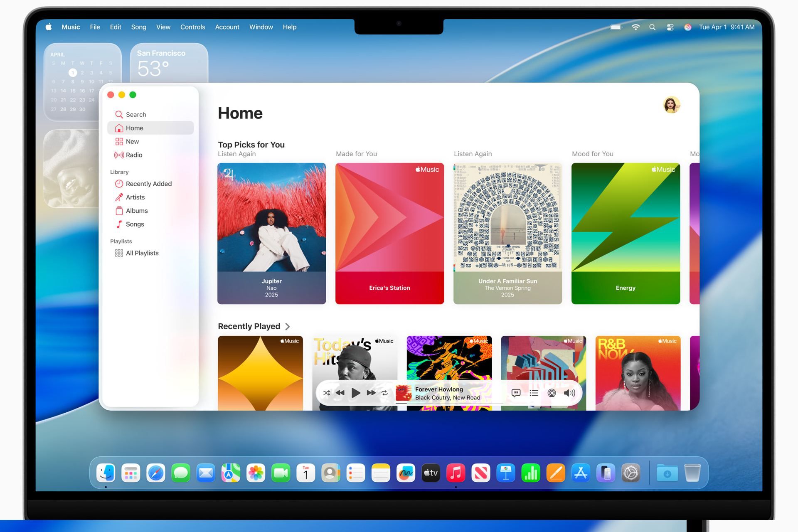The image size is (798, 532).
Task: Toggle repeat in the playback bar
Action: 385,393
